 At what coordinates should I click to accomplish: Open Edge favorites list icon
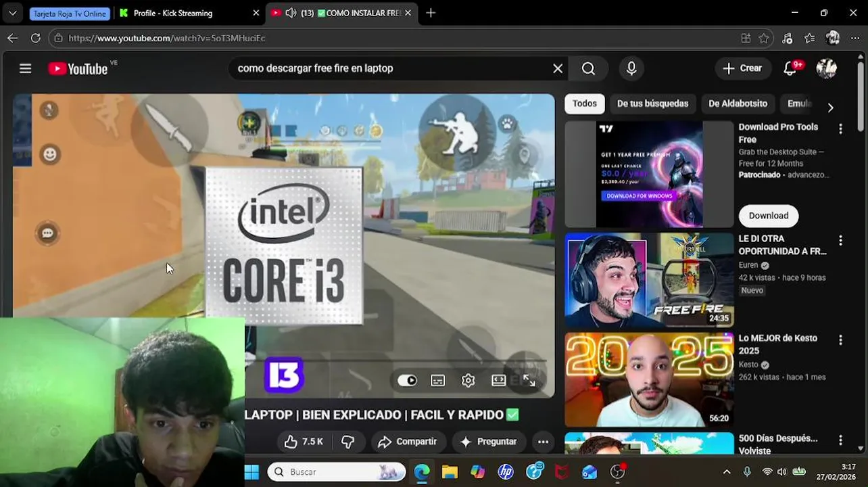(x=810, y=39)
